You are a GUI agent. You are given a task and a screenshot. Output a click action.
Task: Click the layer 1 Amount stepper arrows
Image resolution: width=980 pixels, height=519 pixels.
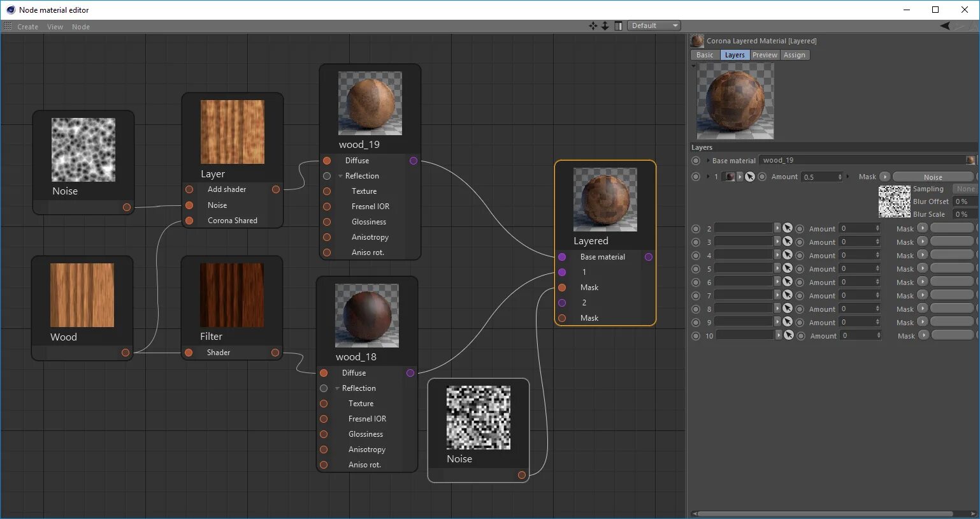click(840, 177)
